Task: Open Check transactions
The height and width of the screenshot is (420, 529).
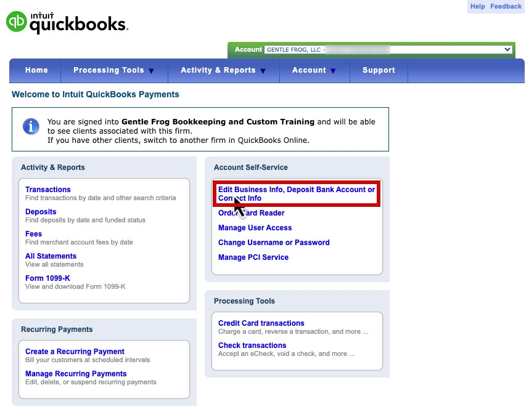Action: point(252,345)
